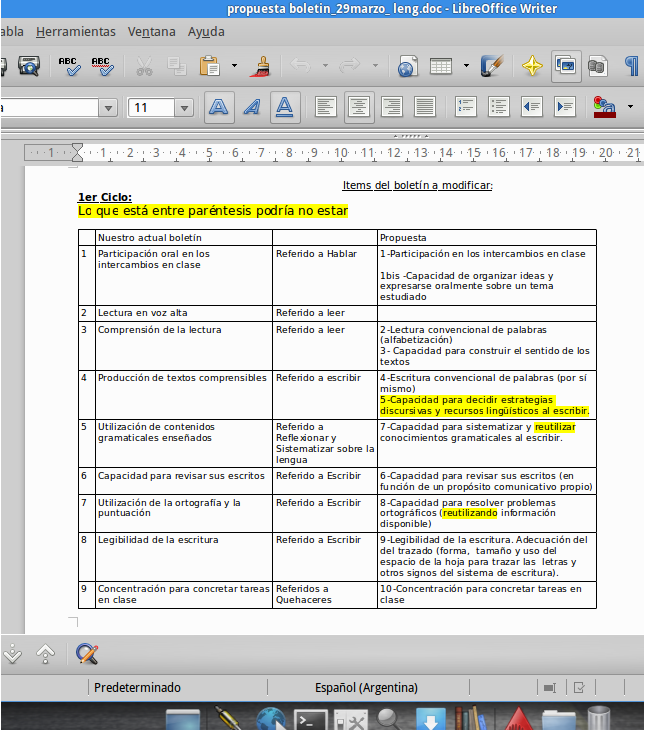Select the Clone Formatting paintbrush
The width and height of the screenshot is (645, 731).
(x=261, y=66)
